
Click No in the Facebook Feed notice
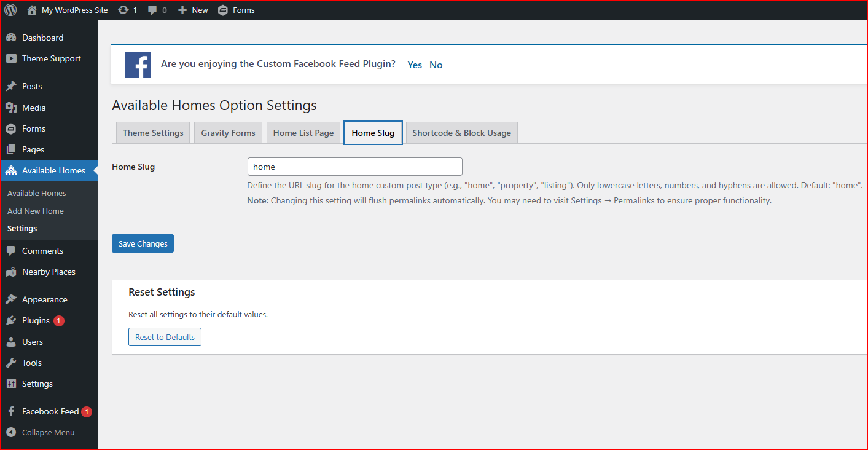tap(436, 65)
